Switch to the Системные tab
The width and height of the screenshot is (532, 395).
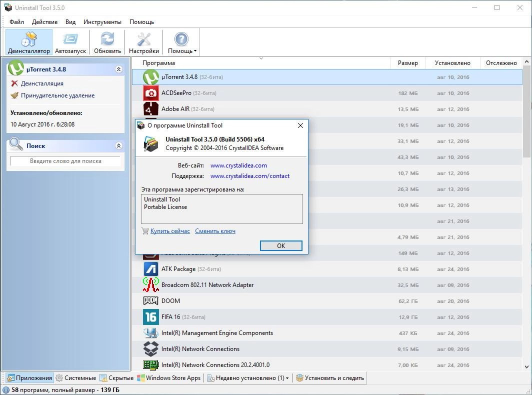click(x=76, y=377)
